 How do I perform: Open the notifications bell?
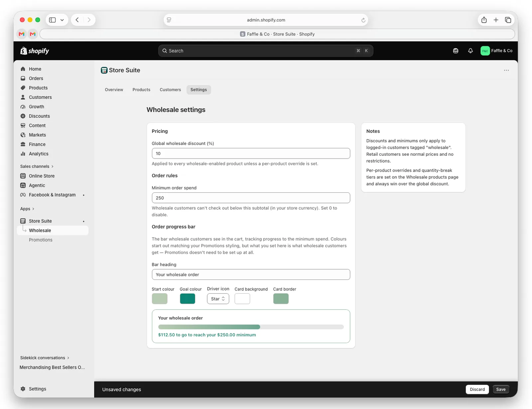tap(470, 51)
